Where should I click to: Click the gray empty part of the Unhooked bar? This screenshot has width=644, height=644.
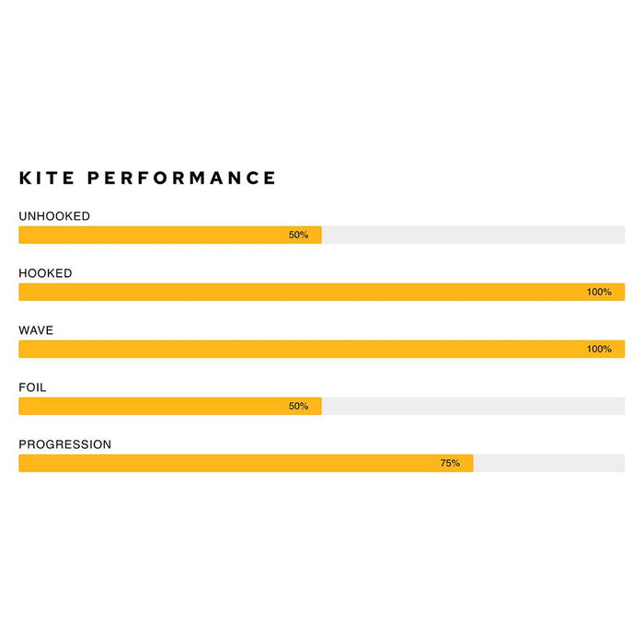pos(473,235)
